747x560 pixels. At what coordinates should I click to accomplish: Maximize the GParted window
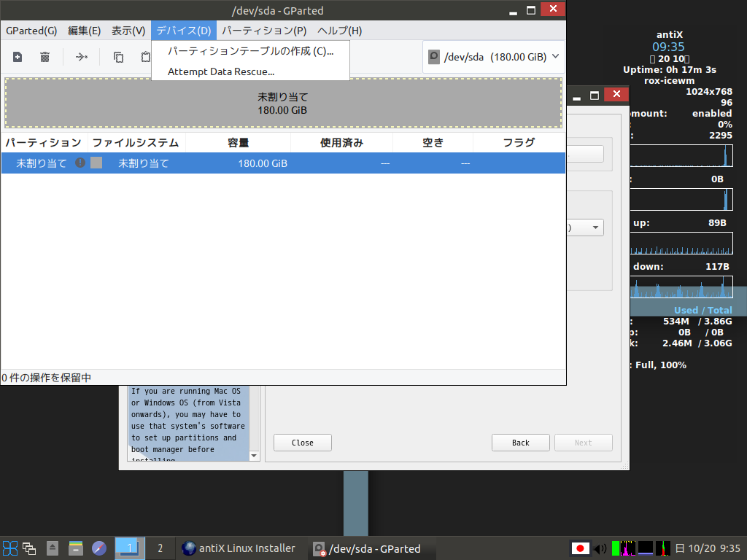[531, 10]
